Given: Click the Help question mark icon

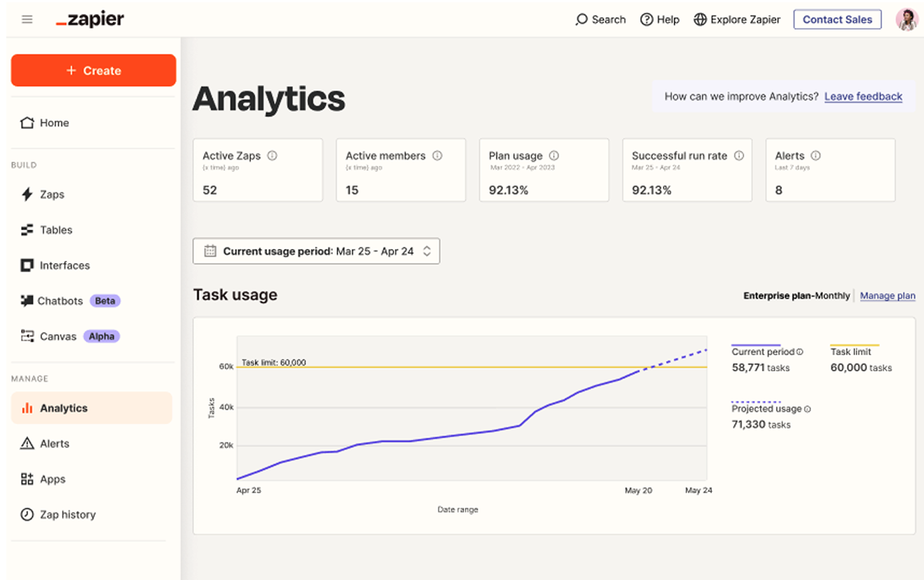Looking at the screenshot, I should [646, 20].
